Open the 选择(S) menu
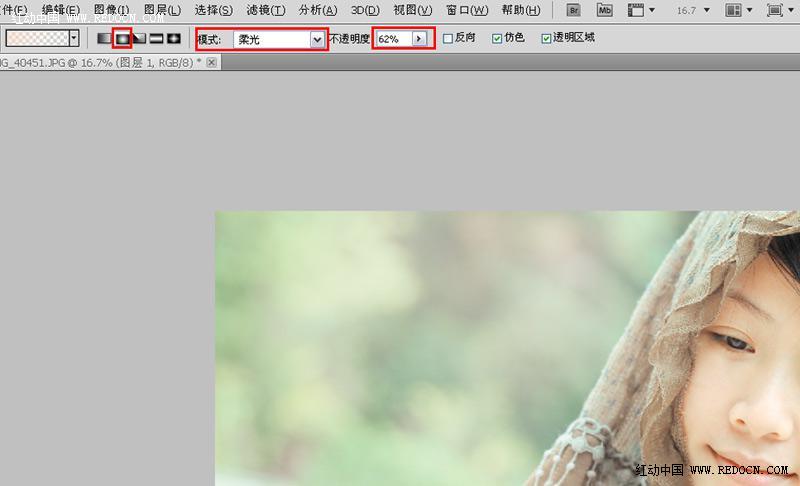 (x=213, y=10)
